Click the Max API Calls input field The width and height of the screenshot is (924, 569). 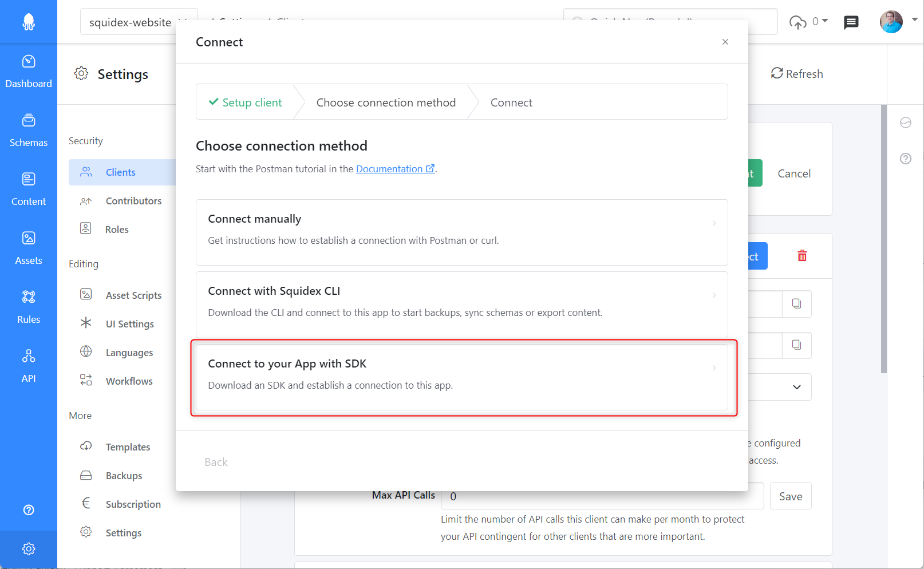click(x=602, y=496)
